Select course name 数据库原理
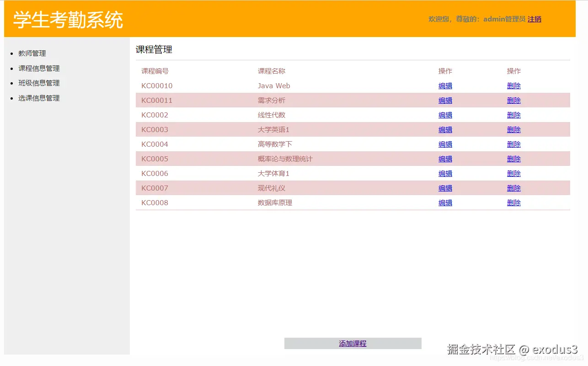Viewport: 588px width, 366px height. click(275, 203)
